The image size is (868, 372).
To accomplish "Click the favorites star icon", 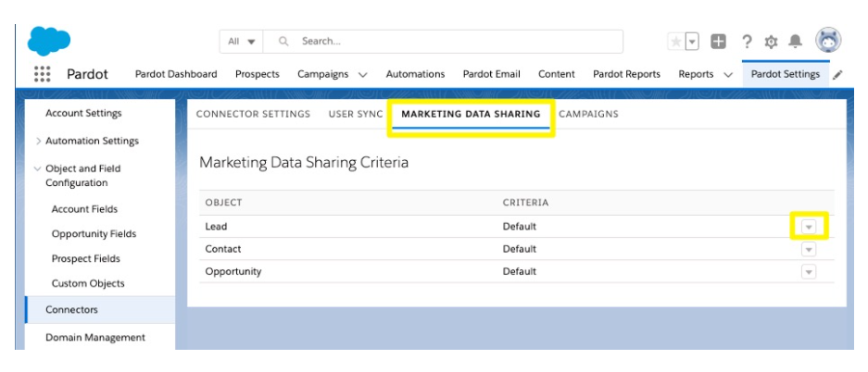I will click(676, 42).
